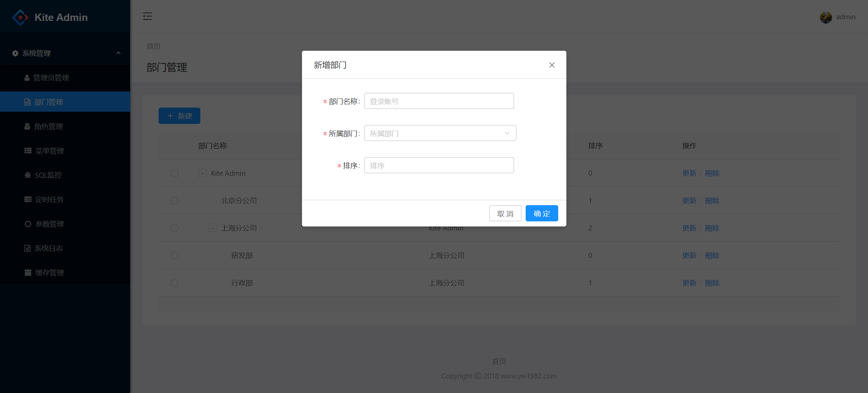
Task: Focus the 部门名称 input field
Action: click(439, 101)
